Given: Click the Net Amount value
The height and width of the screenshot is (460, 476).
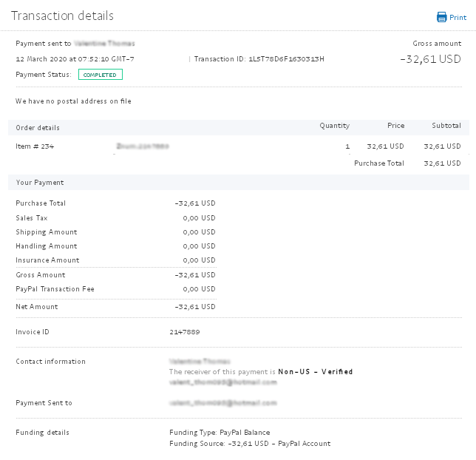Looking at the screenshot, I should pos(195,307).
